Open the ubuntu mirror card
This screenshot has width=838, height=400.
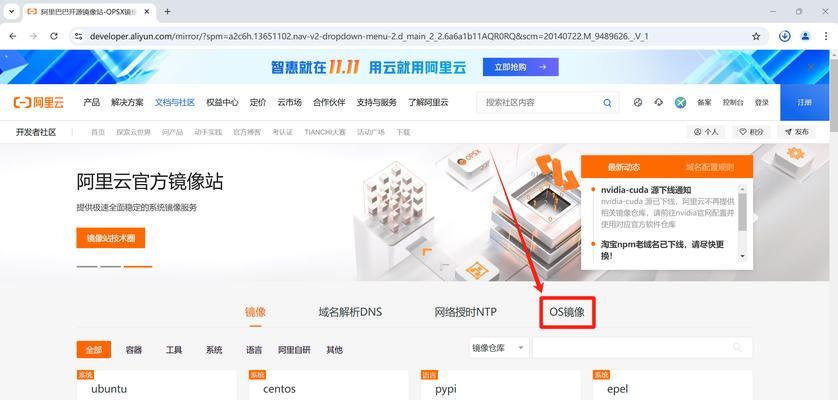(157, 385)
